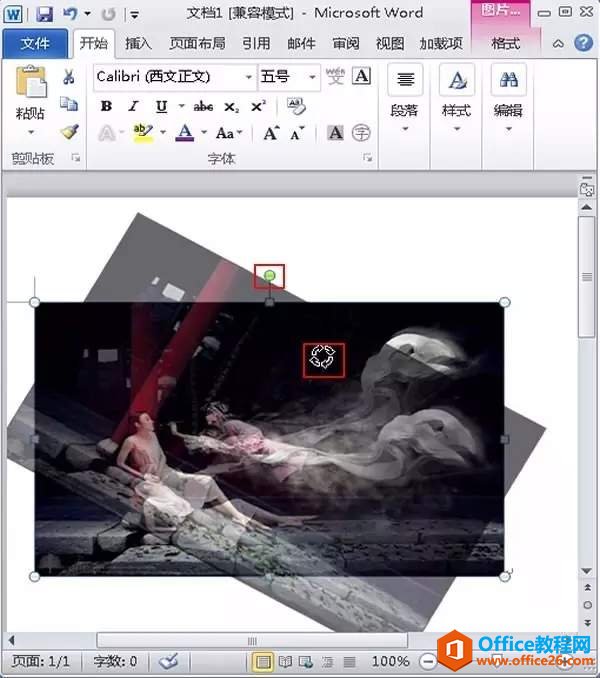Viewport: 600px width, 678px height.
Task: Minimize the ribbon with the caret icon
Action: [558, 44]
